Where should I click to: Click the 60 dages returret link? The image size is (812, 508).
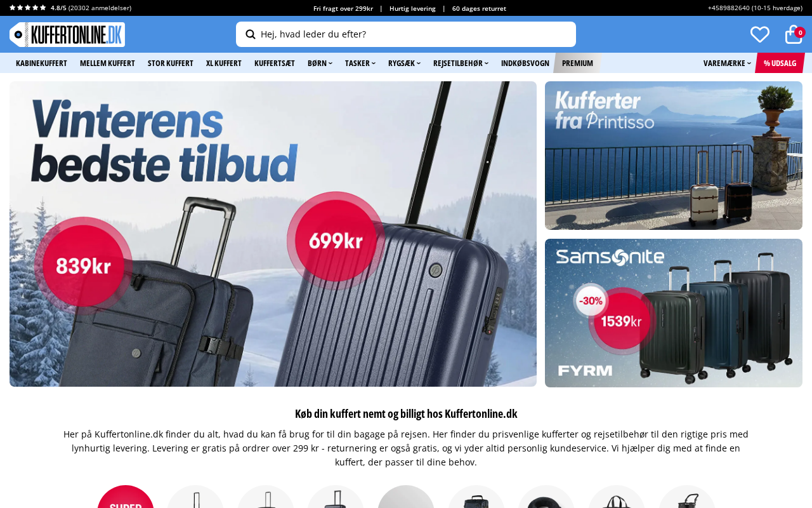(479, 8)
